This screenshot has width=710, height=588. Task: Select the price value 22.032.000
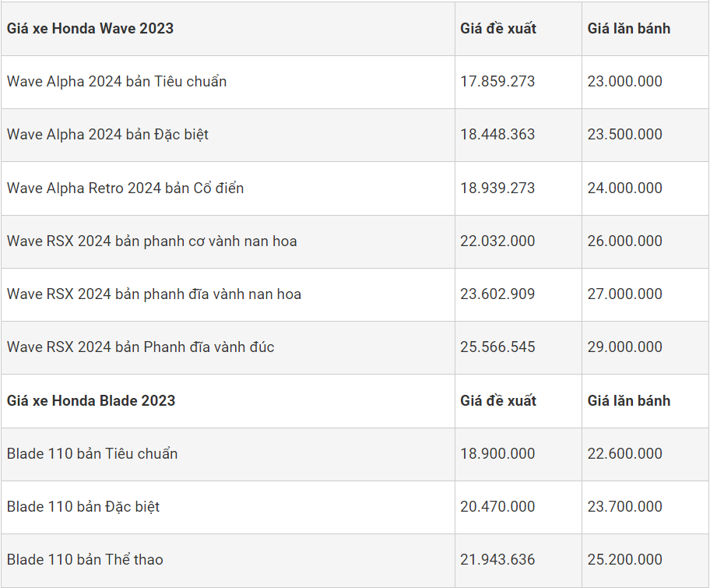tap(497, 241)
